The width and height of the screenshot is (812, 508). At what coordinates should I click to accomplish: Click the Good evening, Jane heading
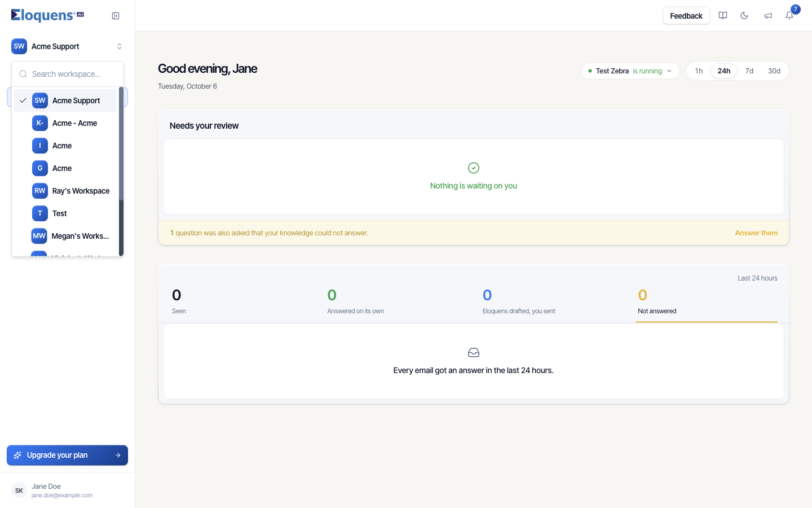tap(208, 69)
